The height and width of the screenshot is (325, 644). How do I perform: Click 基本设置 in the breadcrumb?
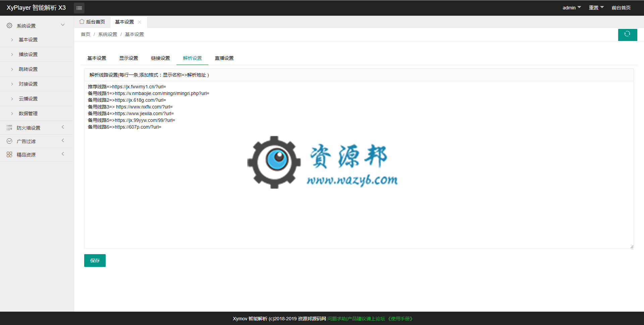(135, 34)
